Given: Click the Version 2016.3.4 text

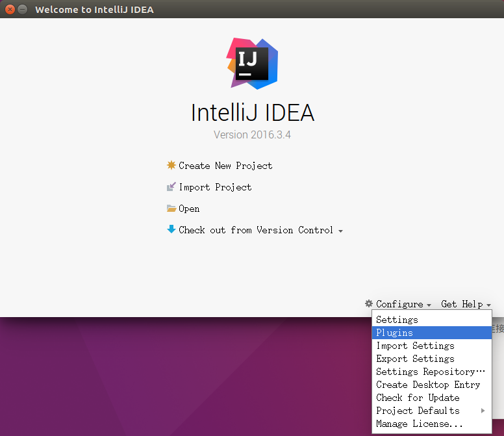Looking at the screenshot, I should click(x=252, y=135).
